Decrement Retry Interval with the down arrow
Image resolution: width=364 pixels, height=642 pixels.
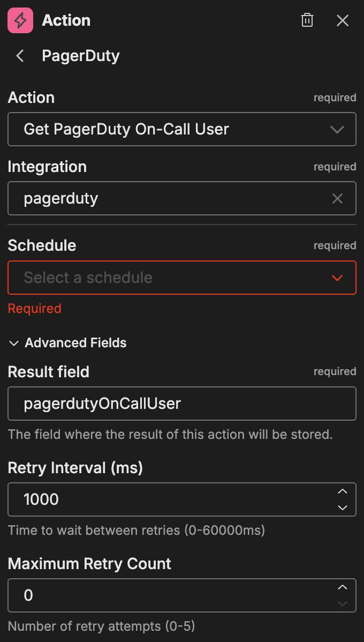click(343, 506)
